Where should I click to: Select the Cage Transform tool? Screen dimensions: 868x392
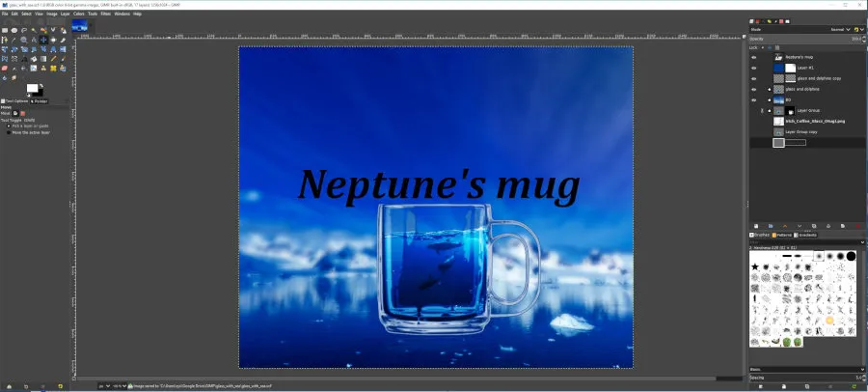[x=5, y=59]
